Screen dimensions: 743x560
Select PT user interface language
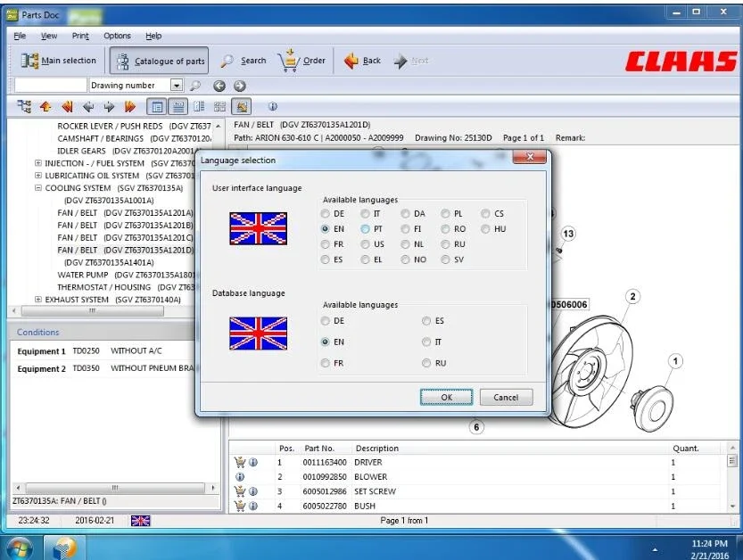[x=366, y=229]
